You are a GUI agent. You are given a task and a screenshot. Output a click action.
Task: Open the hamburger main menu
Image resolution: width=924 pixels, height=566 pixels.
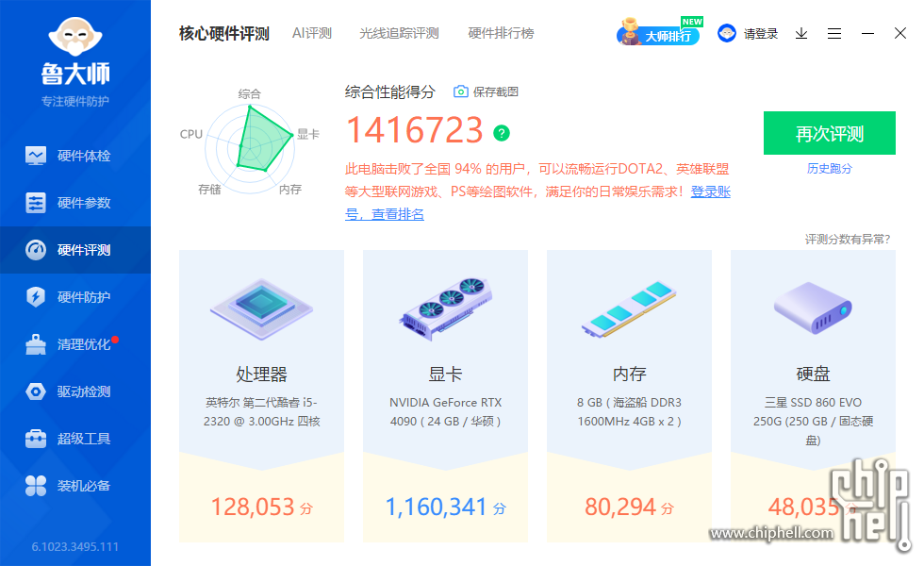pos(833,34)
